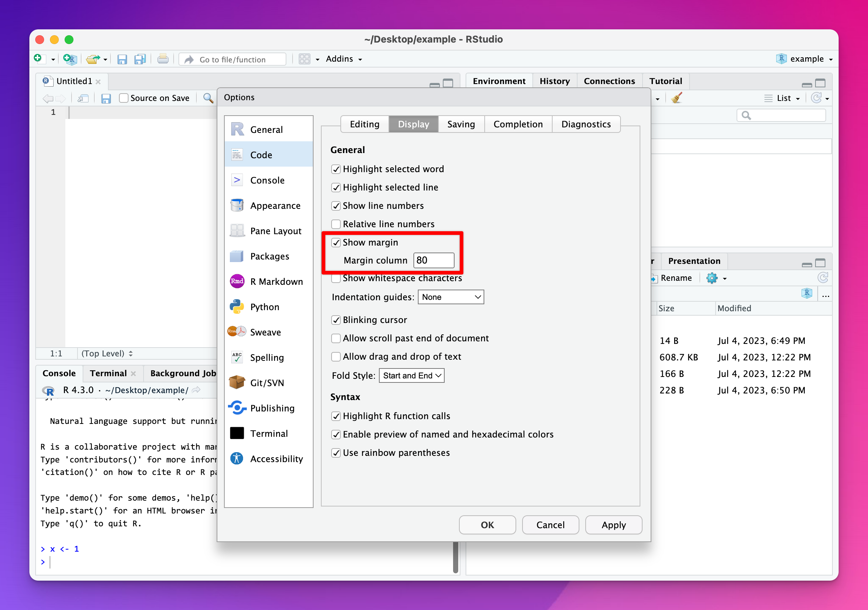Toggle Highlight selected word checkbox
Viewport: 868px width, 610px height.
336,169
